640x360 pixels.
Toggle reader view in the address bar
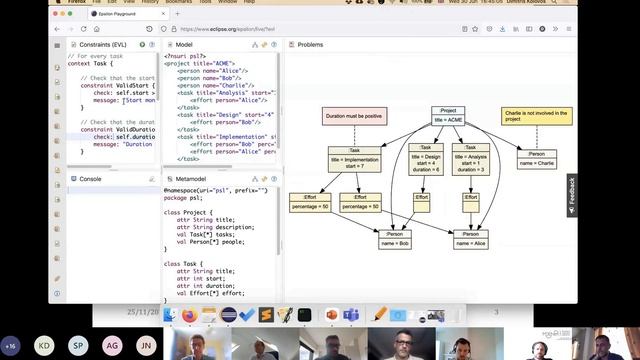pyautogui.click(x=464, y=29)
